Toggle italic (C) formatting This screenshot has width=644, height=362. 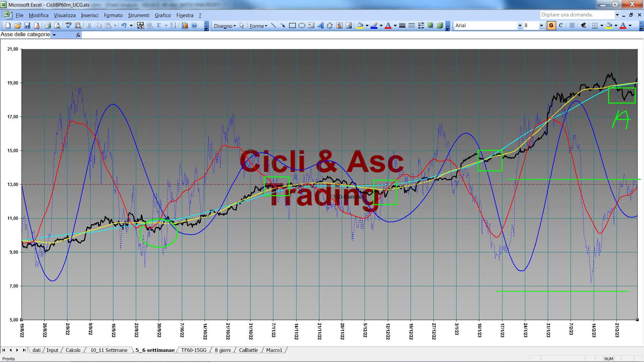561,25
